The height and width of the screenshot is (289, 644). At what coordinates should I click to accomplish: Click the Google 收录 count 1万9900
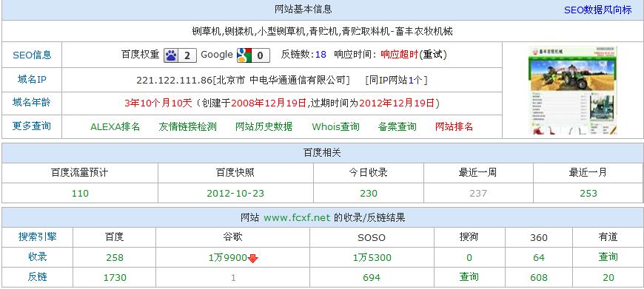(228, 257)
